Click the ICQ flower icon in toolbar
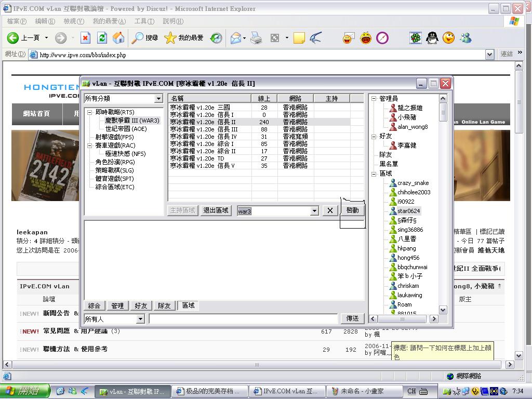The image size is (532, 399). (x=416, y=38)
